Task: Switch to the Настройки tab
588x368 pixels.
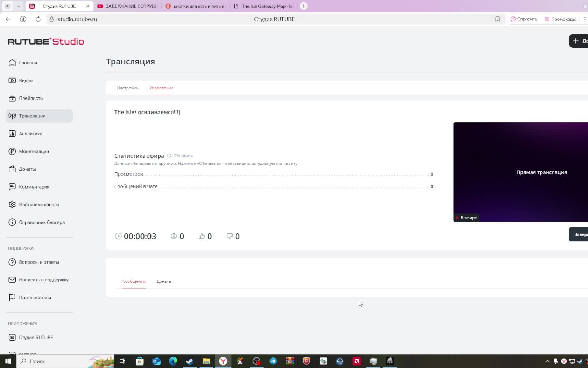Action: (x=128, y=88)
